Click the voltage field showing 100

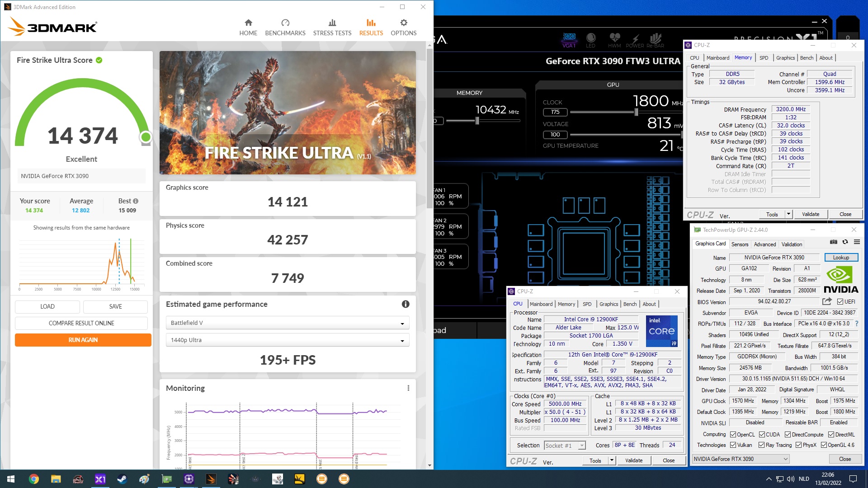(x=555, y=135)
